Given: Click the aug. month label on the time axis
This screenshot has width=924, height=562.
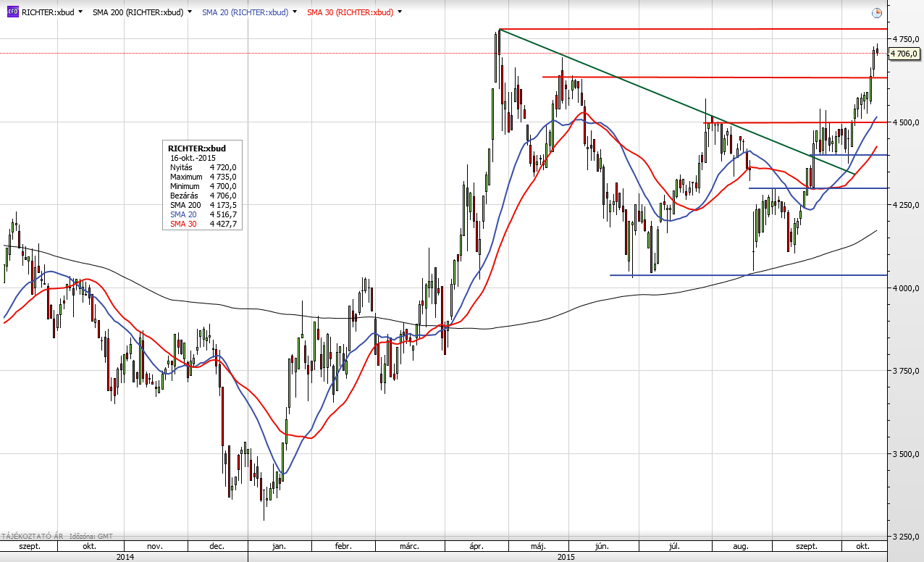Looking at the screenshot, I should (741, 546).
